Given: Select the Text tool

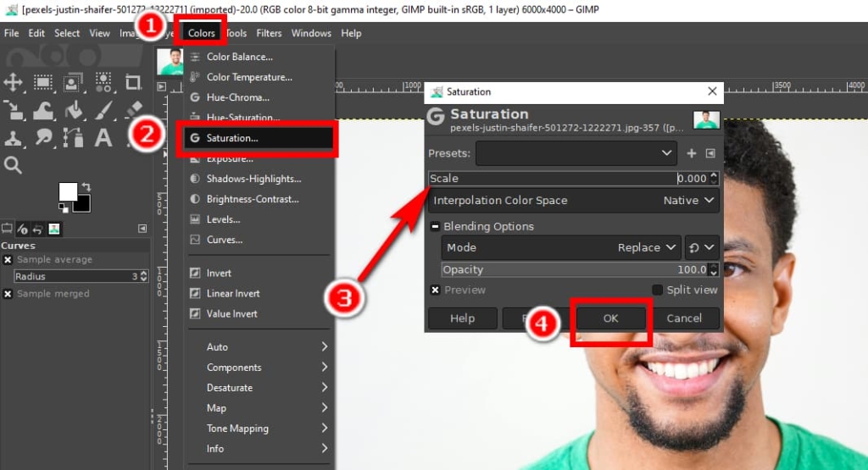Looking at the screenshot, I should click(103, 137).
